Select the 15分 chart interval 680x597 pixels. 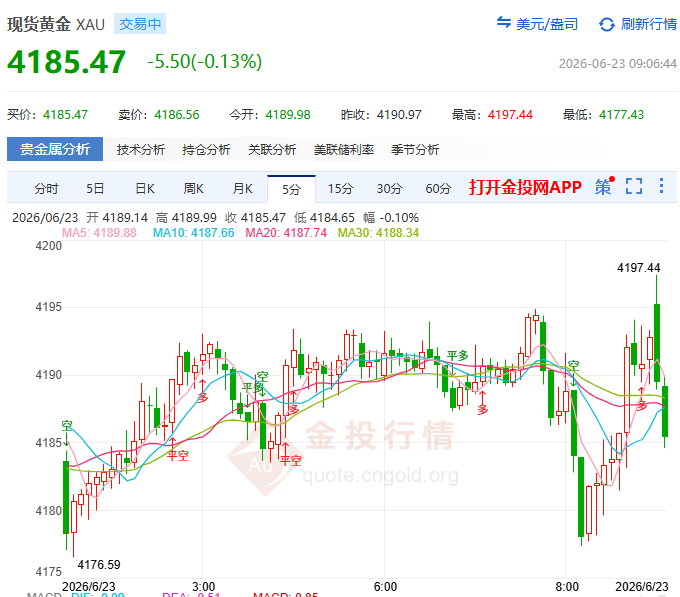(340, 189)
